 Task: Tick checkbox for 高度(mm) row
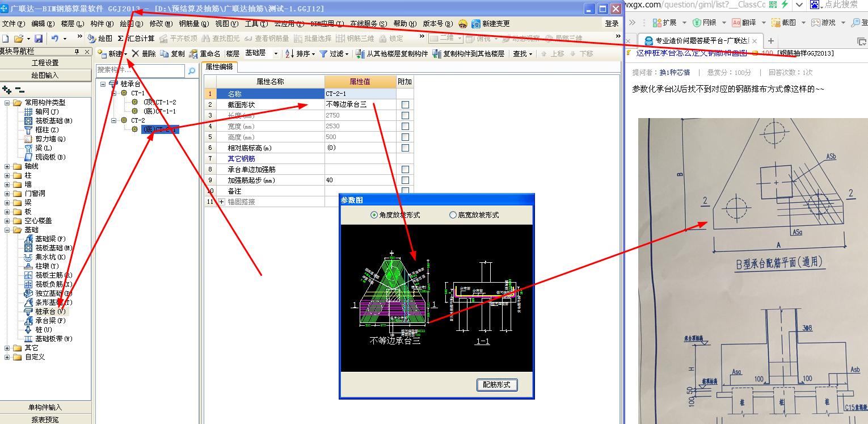point(405,137)
